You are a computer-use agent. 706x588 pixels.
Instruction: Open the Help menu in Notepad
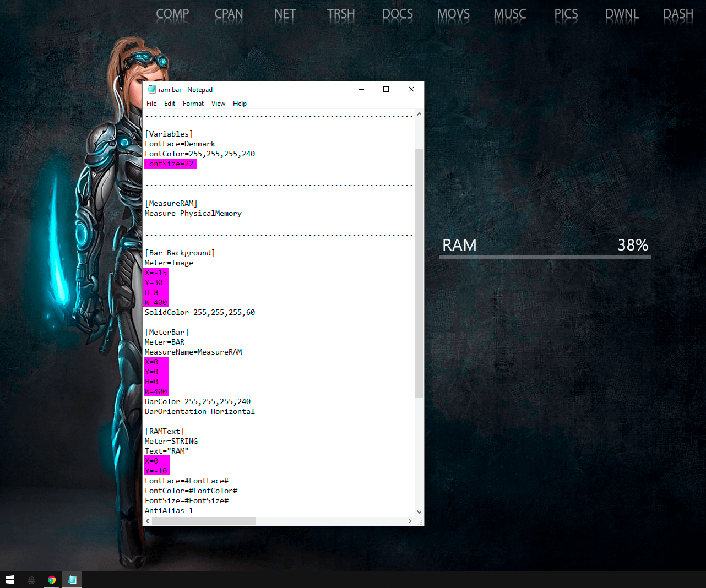240,104
